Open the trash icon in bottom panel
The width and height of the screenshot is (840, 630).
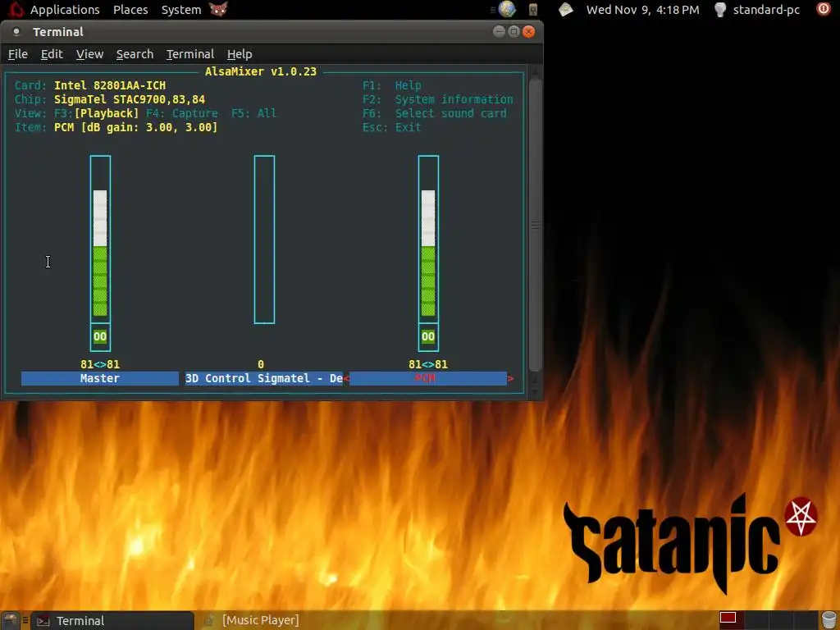[829, 619]
